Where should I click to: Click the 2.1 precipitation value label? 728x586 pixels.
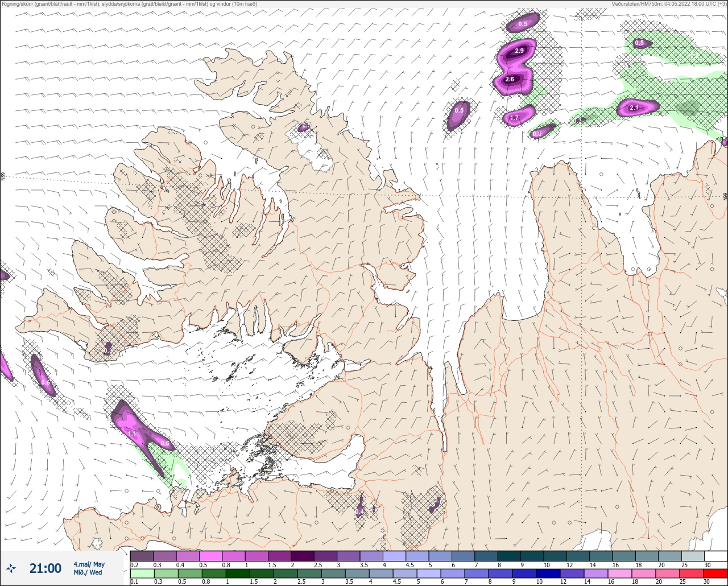coord(635,108)
